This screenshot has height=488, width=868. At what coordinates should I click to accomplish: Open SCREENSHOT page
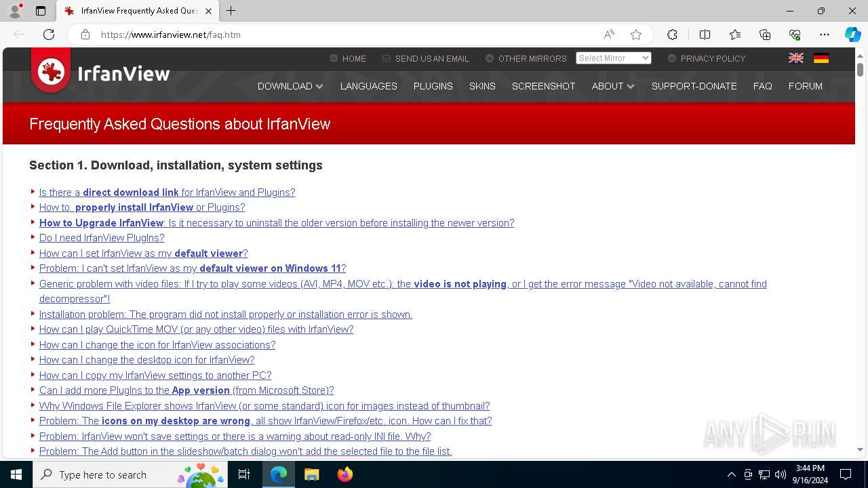tap(544, 86)
